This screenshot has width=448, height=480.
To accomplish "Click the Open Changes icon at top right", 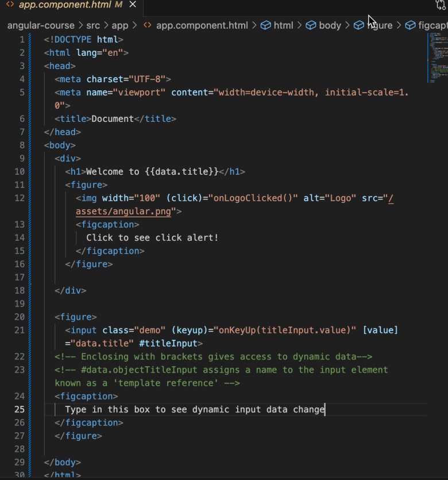I will coord(440,5).
